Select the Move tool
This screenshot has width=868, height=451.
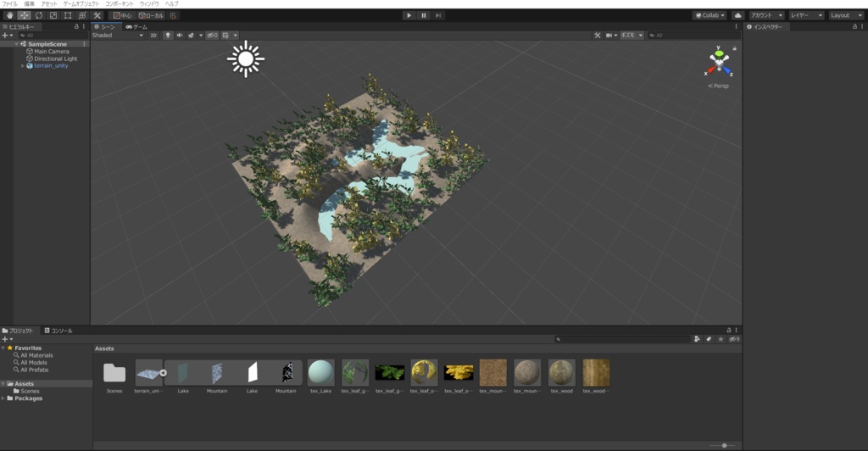tap(25, 15)
